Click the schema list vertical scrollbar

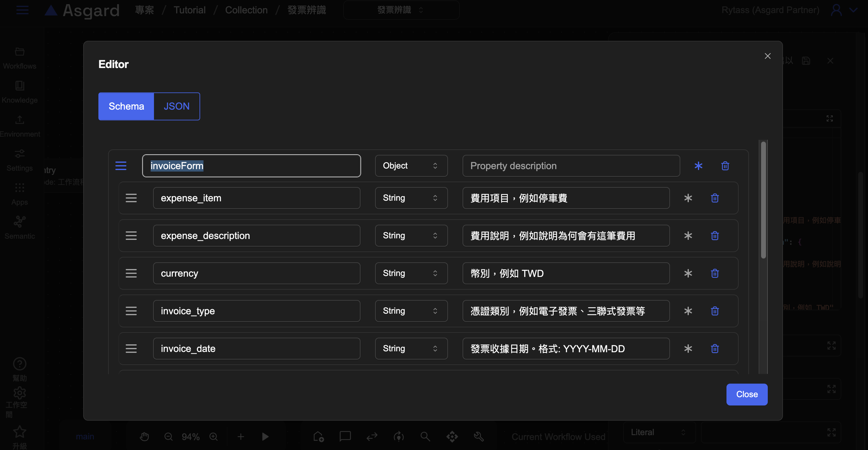763,200
